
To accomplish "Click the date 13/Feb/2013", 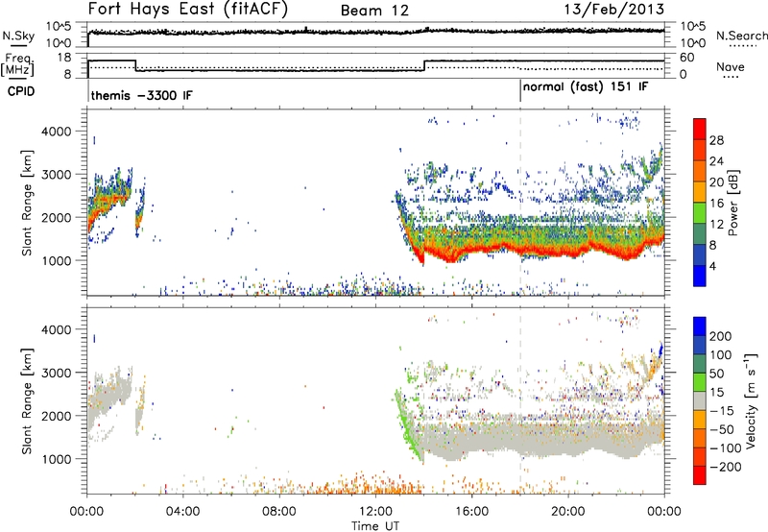I will (x=614, y=9).
